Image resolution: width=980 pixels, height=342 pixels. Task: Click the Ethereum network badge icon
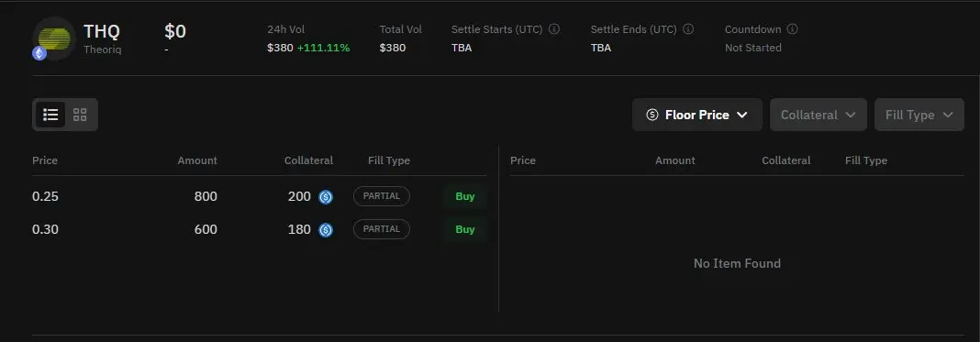(x=39, y=54)
